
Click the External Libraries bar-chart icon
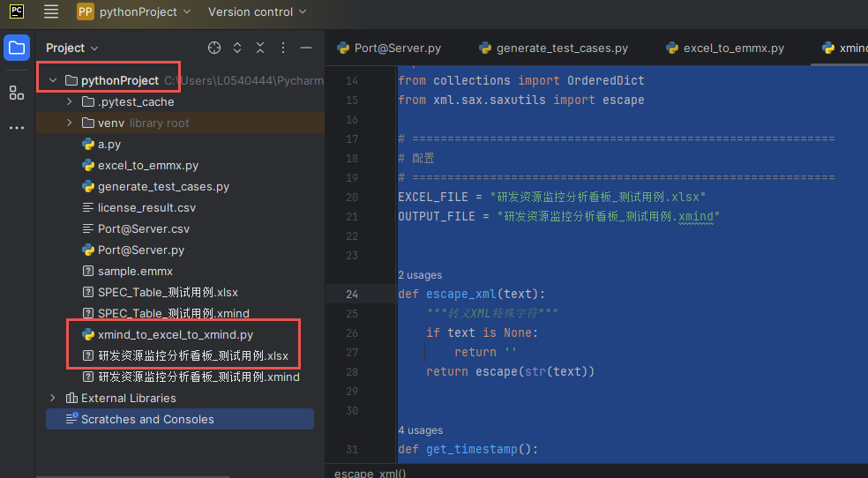tap(71, 399)
